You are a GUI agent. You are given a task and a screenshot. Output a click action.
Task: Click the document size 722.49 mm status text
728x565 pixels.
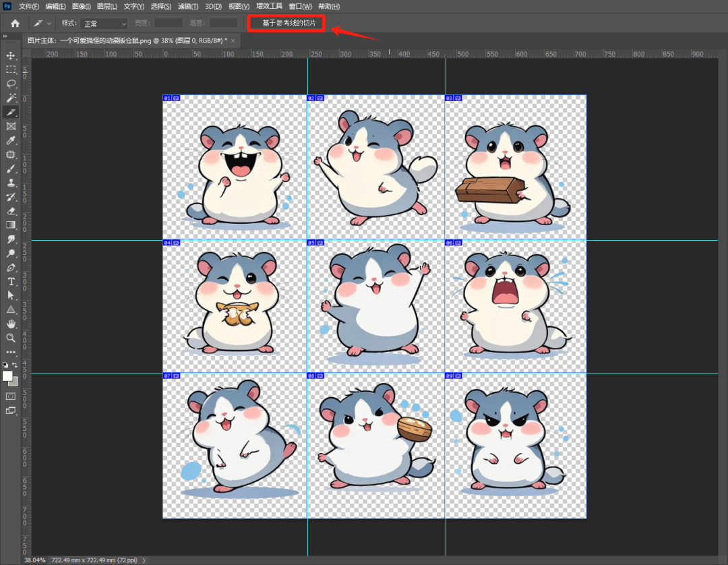click(94, 560)
